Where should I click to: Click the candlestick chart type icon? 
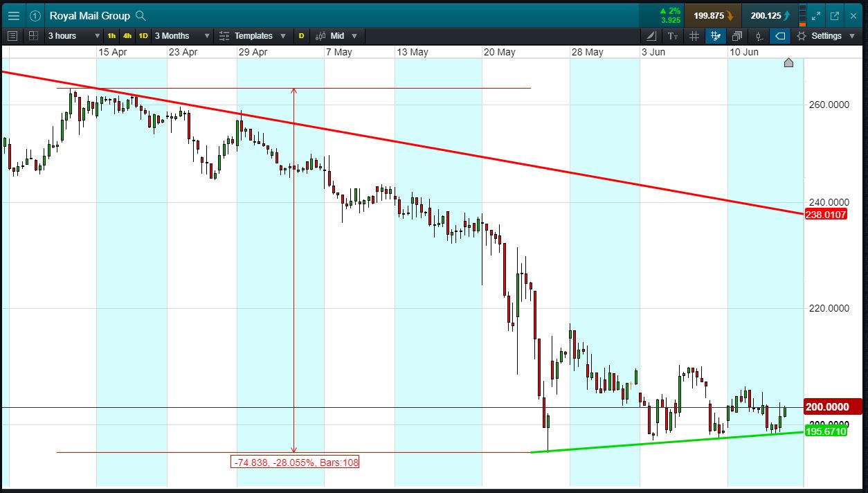[320, 36]
